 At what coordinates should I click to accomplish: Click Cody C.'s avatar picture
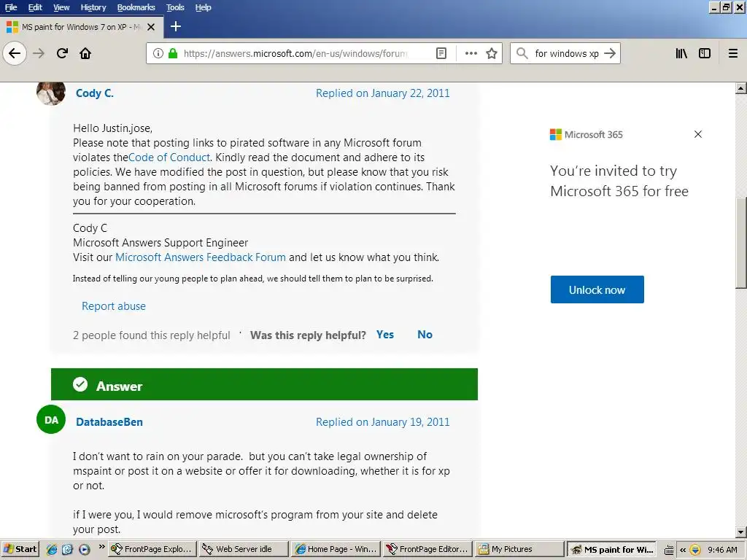click(51, 93)
